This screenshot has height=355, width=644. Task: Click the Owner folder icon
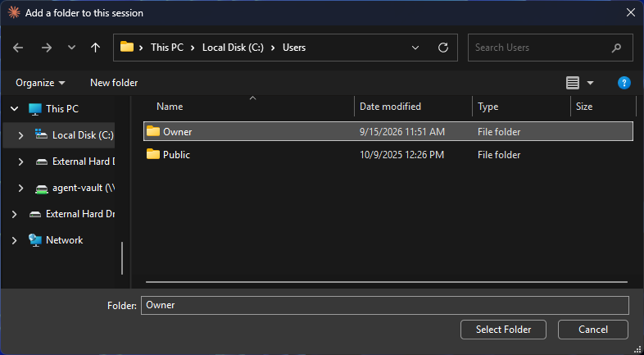(153, 131)
